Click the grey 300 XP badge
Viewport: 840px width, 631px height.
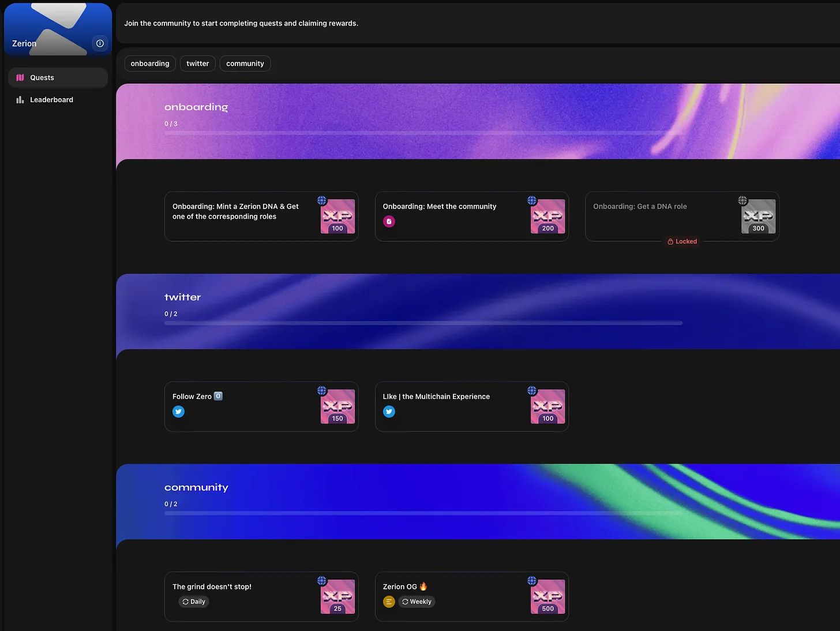(x=758, y=216)
